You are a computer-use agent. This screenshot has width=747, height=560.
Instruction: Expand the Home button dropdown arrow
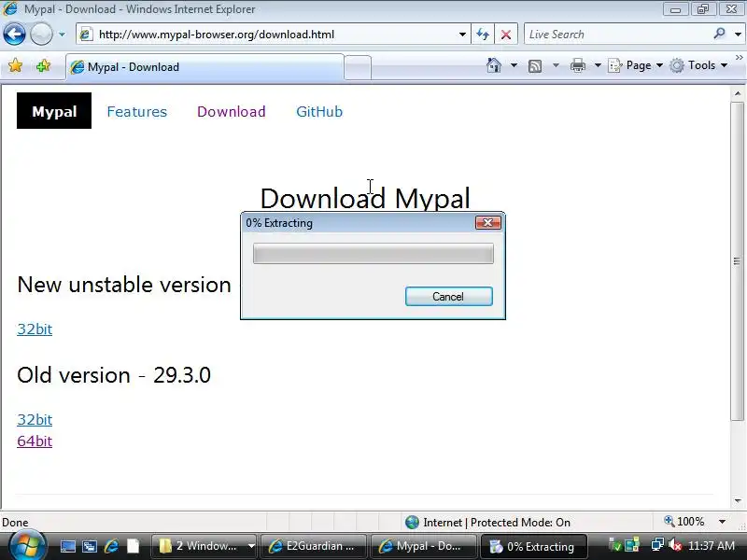tap(514, 65)
